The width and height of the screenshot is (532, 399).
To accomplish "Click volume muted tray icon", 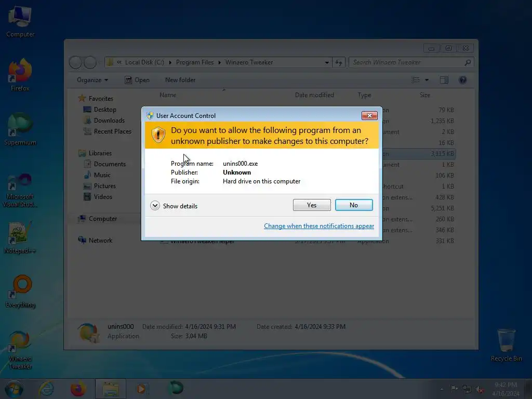I will click(x=480, y=389).
